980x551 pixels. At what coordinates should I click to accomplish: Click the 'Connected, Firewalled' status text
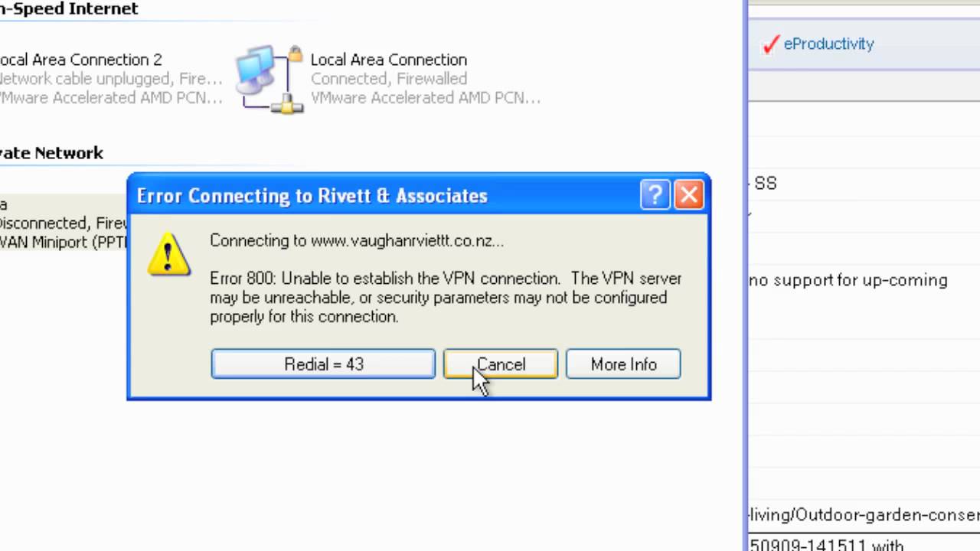[388, 79]
